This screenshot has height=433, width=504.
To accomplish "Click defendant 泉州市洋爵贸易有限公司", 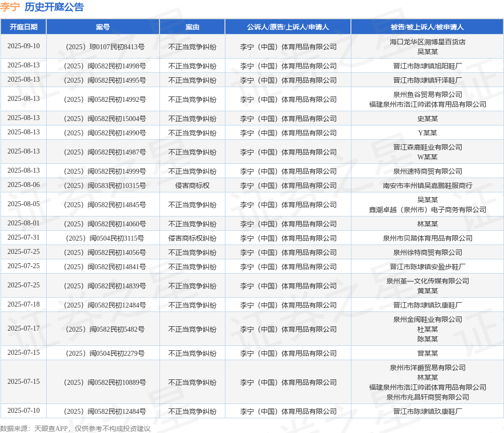I will pos(428,368).
